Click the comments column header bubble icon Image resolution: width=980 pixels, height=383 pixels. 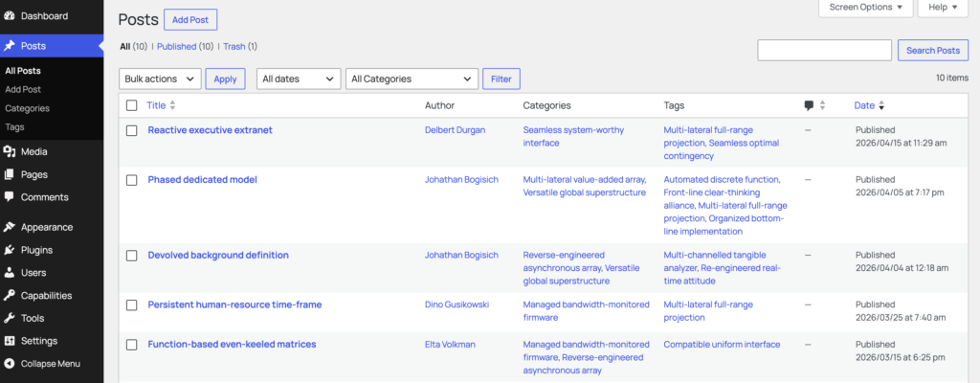(810, 105)
